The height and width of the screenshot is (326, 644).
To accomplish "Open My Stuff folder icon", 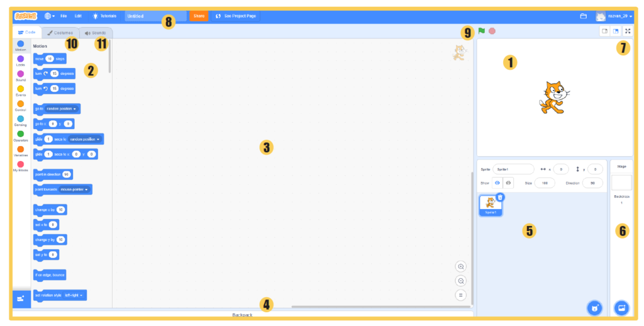I will pyautogui.click(x=583, y=16).
